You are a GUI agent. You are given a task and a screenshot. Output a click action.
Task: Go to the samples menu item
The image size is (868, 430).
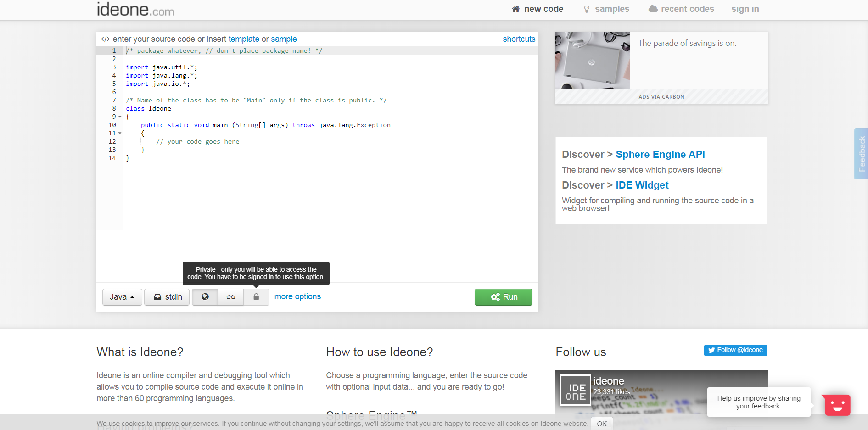[606, 9]
